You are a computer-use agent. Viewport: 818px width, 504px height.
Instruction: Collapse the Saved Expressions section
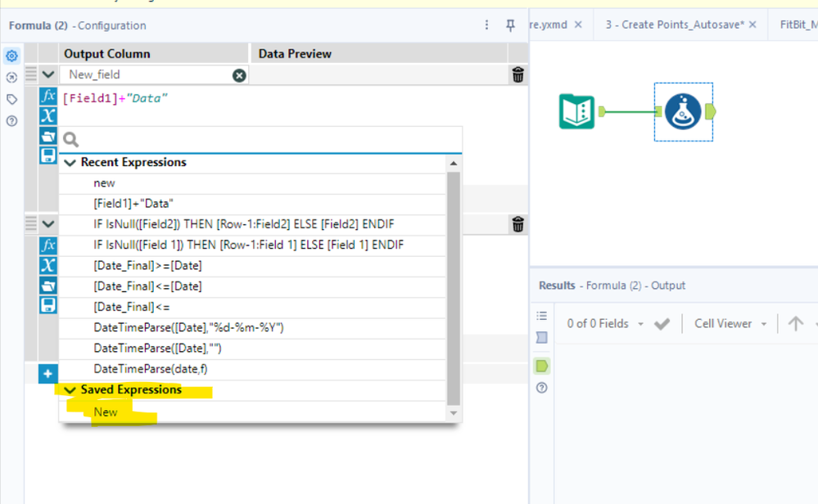pyautogui.click(x=70, y=389)
